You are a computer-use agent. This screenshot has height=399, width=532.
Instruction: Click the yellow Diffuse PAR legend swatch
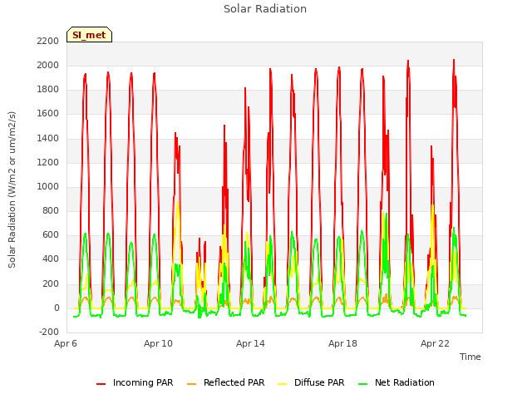click(283, 384)
